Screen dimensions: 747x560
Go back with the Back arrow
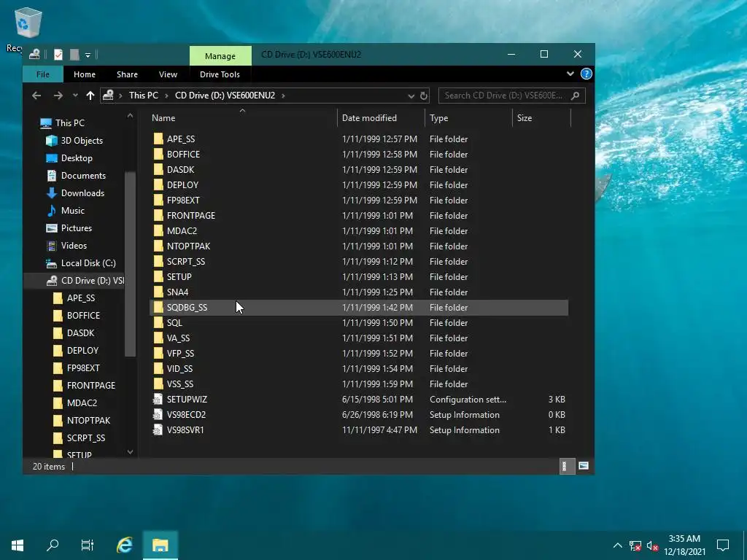click(36, 96)
